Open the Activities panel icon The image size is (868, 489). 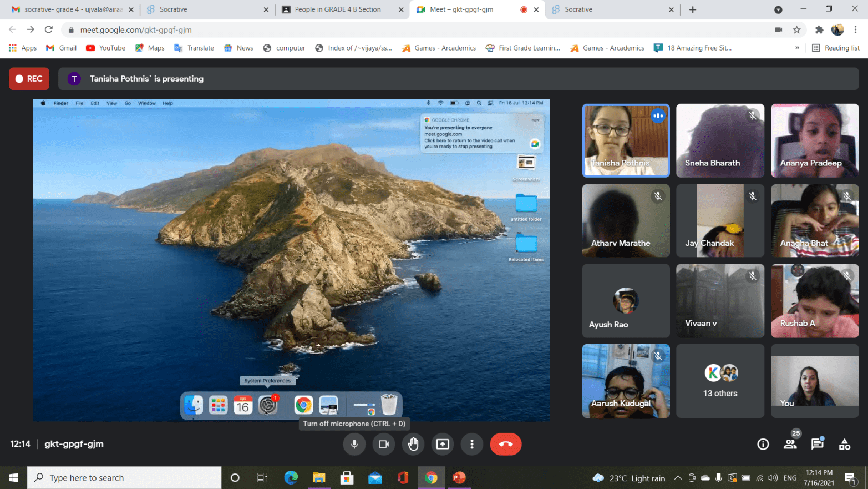coord(844,444)
